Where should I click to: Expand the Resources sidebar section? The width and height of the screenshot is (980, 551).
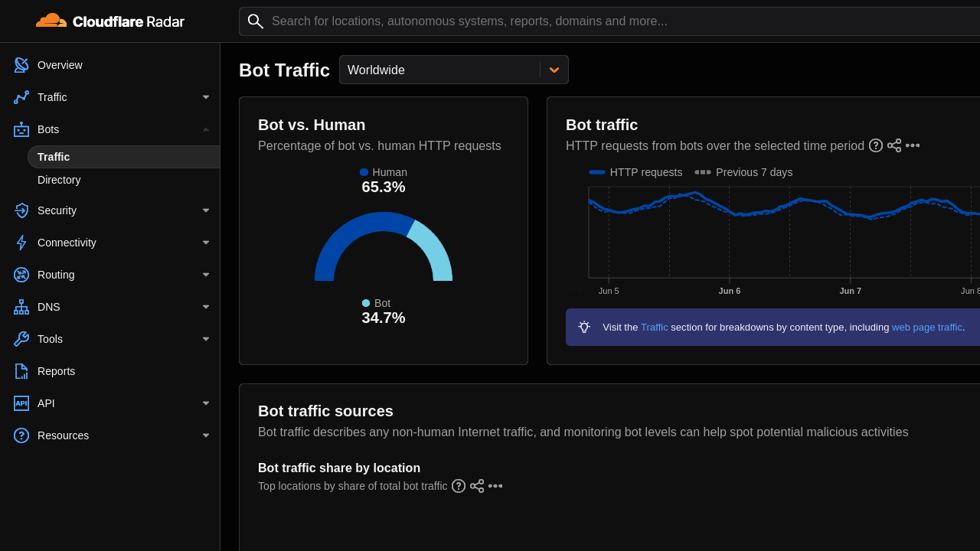pos(206,435)
